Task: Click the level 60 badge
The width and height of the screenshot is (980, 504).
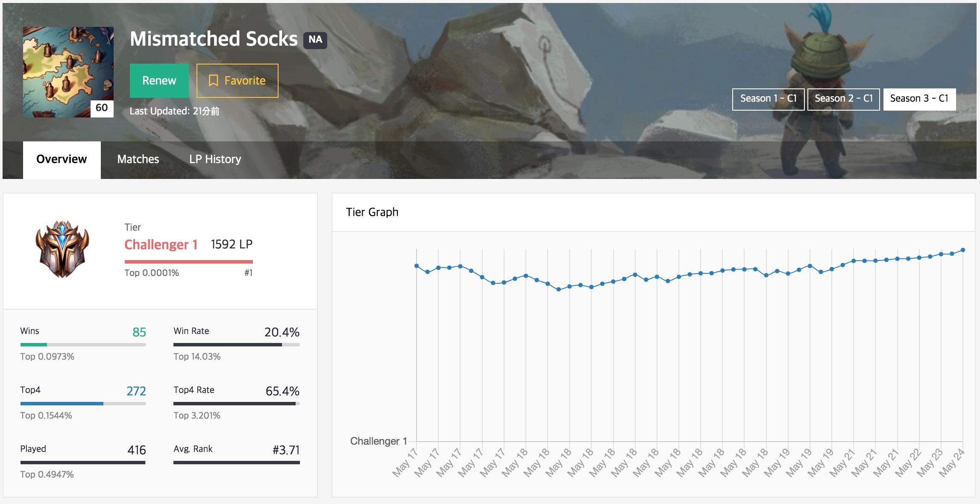Action: pos(102,108)
